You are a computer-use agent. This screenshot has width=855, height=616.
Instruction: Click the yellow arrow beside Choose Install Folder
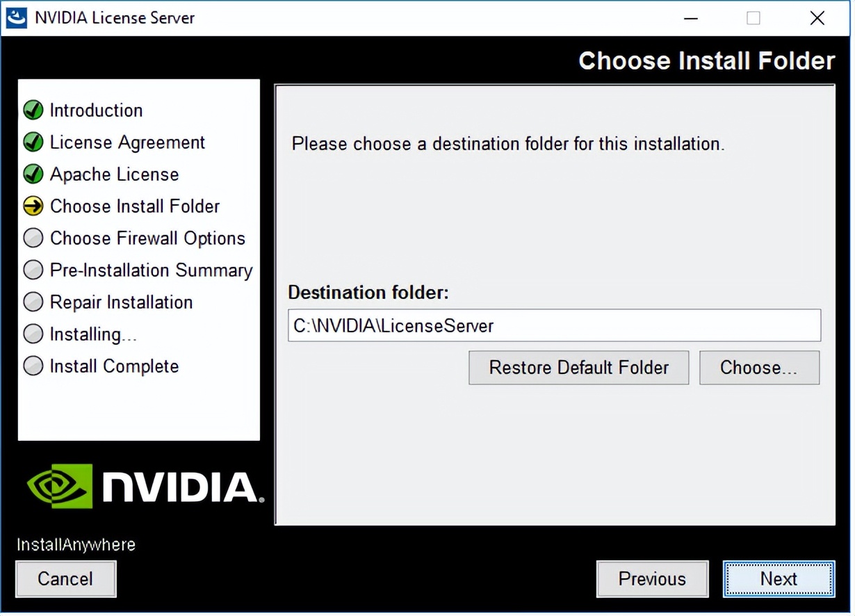point(33,206)
